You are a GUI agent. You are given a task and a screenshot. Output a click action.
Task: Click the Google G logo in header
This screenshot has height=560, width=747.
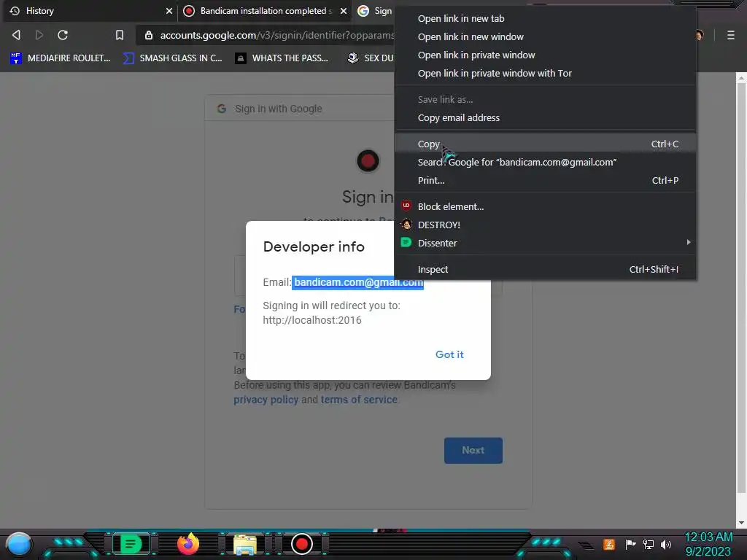pyautogui.click(x=222, y=109)
